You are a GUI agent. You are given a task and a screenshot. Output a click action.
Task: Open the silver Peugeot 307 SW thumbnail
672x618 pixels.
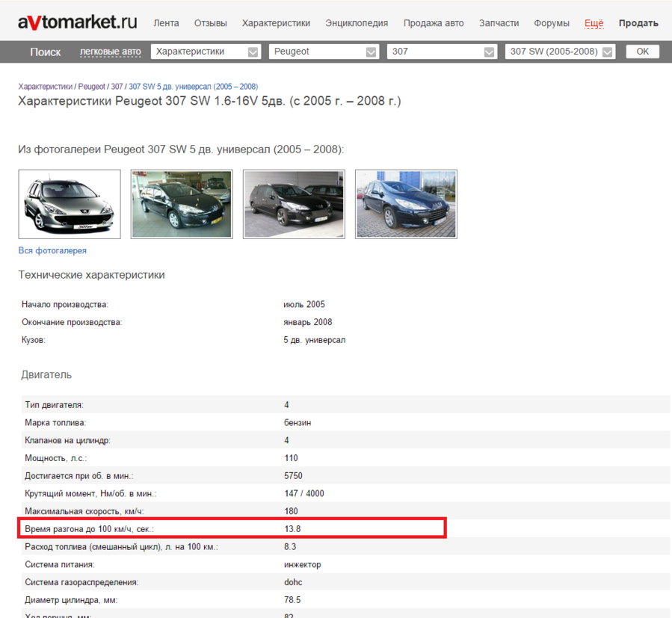pos(70,204)
